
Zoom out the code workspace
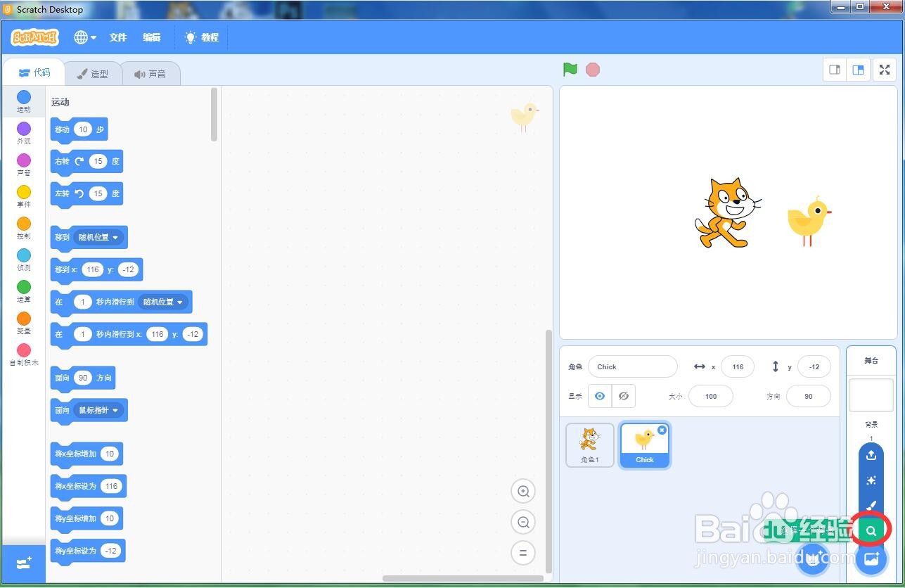click(523, 522)
